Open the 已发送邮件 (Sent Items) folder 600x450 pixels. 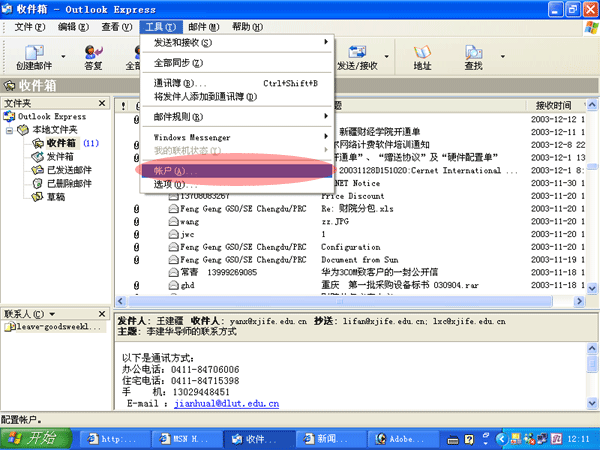tap(69, 170)
